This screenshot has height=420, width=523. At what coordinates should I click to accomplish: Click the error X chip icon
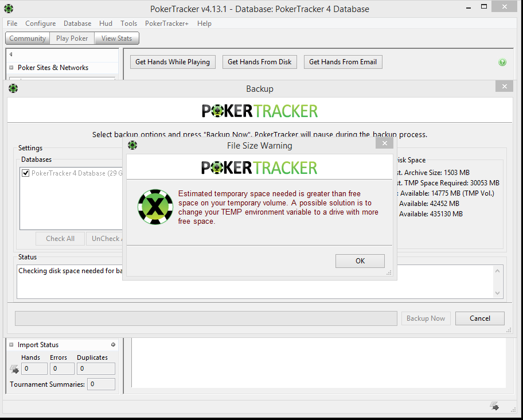coord(155,207)
